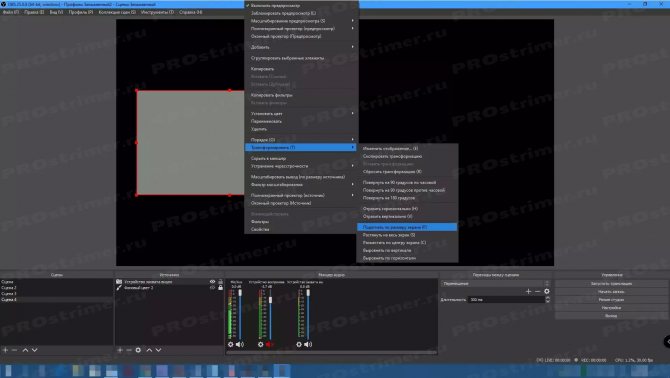This screenshot has width=670, height=378.
Task: Open audio settings gear for first mixer channel
Action: point(231,344)
